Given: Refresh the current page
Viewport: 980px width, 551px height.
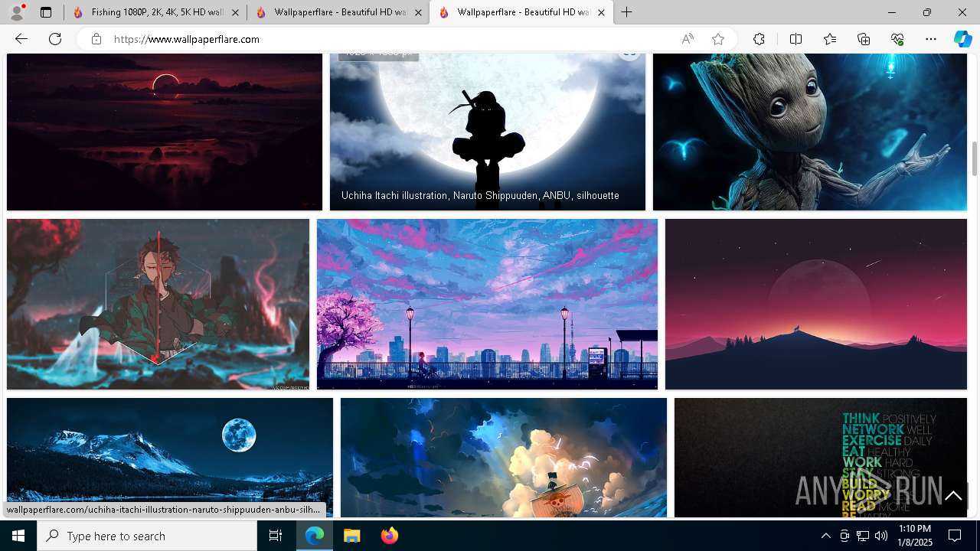Looking at the screenshot, I should pos(55,39).
